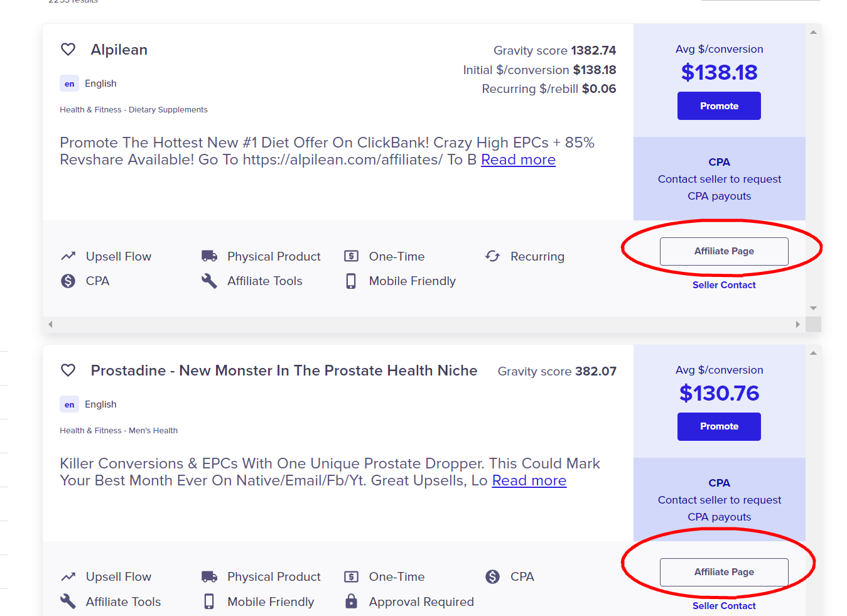Click Promote for the Alpilean offer
Image resolution: width=847 pixels, height=616 pixels.
coord(718,105)
